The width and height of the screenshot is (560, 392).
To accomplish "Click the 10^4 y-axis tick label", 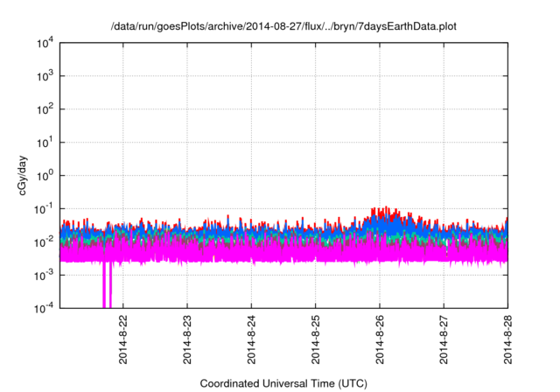I will pyautogui.click(x=45, y=44).
